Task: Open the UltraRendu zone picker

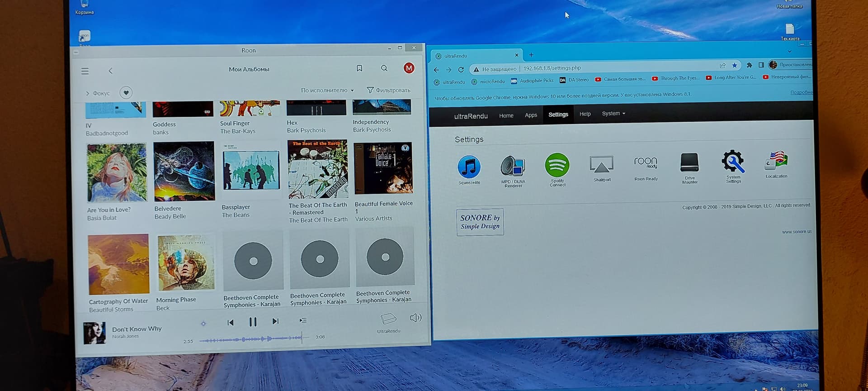Action: [x=388, y=323]
